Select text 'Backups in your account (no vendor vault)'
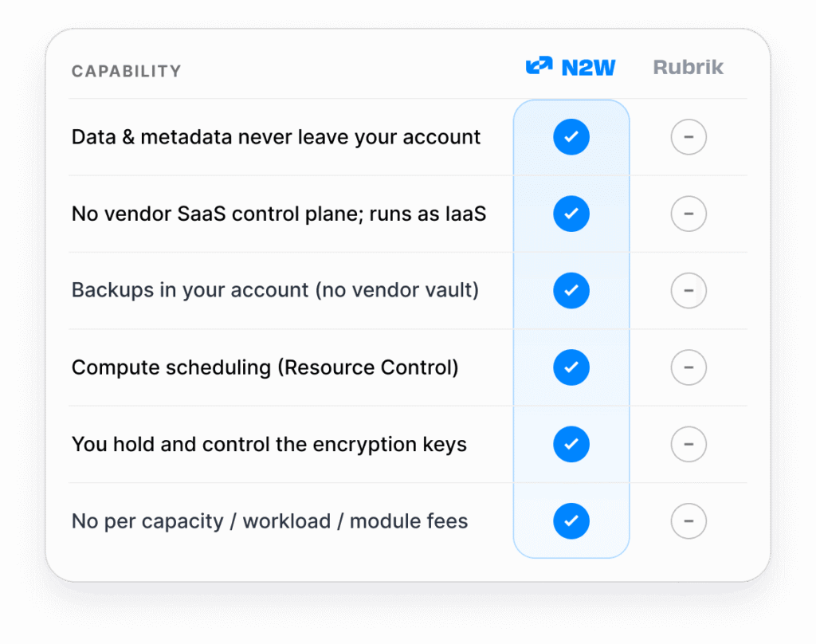 (x=275, y=290)
